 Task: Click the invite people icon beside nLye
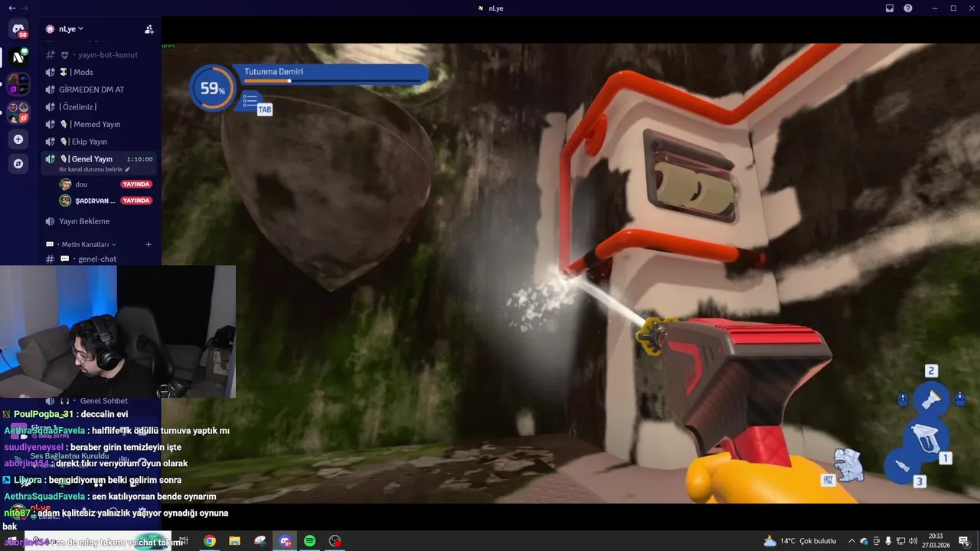tap(149, 29)
